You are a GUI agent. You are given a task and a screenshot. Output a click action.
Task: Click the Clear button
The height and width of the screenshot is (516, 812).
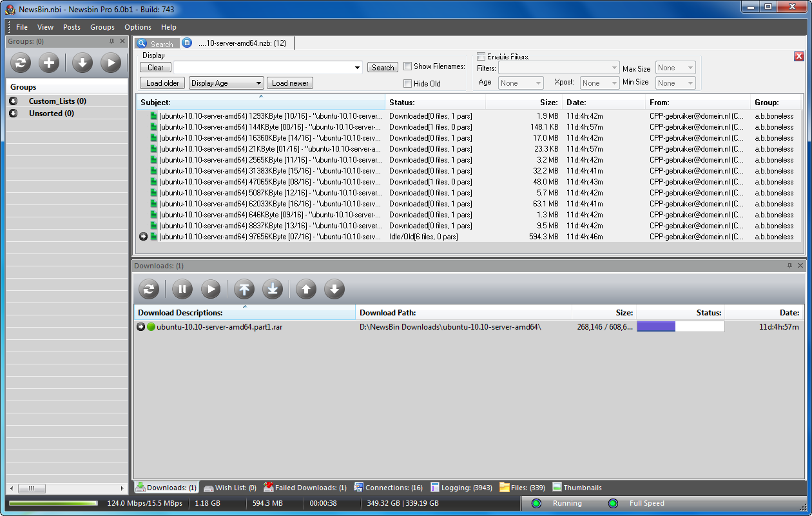point(156,68)
